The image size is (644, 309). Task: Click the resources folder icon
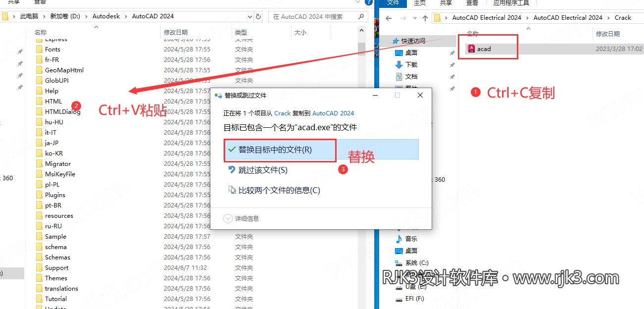39,215
